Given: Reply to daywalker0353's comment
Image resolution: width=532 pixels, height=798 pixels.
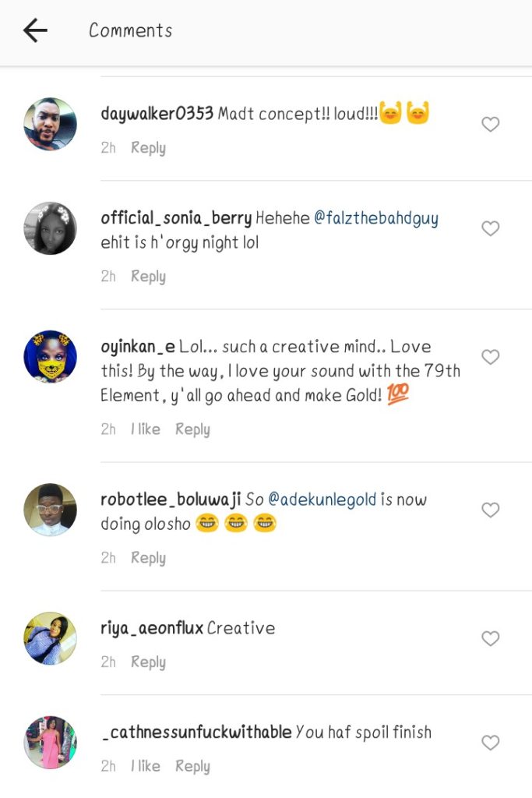Looking at the screenshot, I should (x=148, y=147).
